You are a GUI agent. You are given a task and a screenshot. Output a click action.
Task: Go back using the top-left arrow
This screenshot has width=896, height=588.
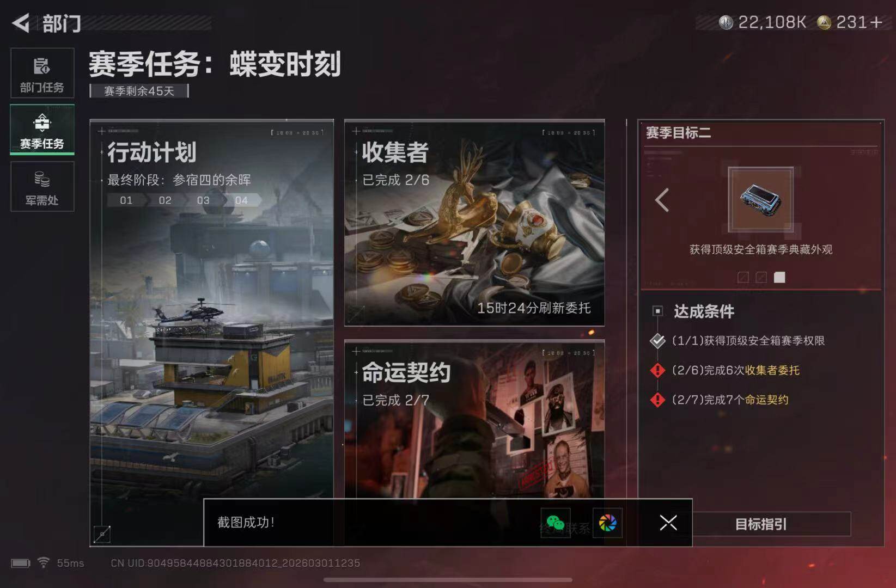click(21, 23)
